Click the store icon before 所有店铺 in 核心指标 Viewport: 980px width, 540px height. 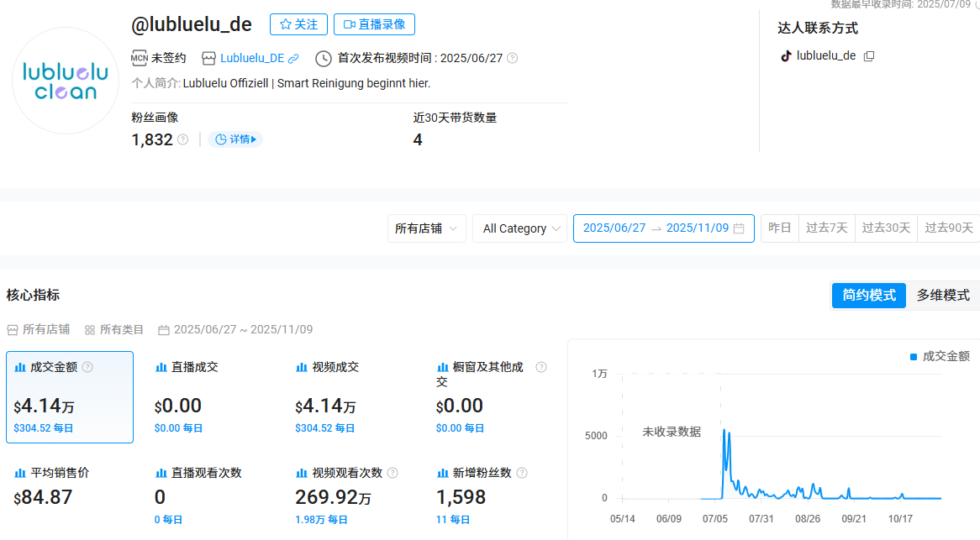(11, 329)
